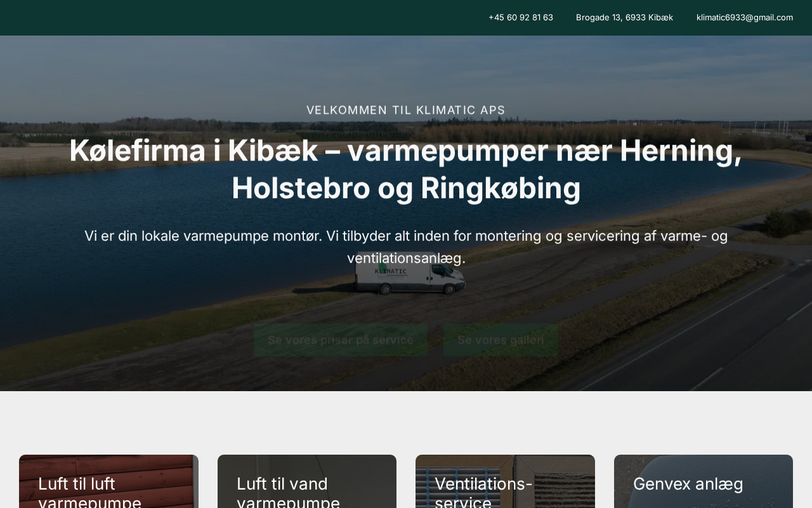
Task: Click the klimatic6933@gmail.com email link
Action: tap(744, 18)
